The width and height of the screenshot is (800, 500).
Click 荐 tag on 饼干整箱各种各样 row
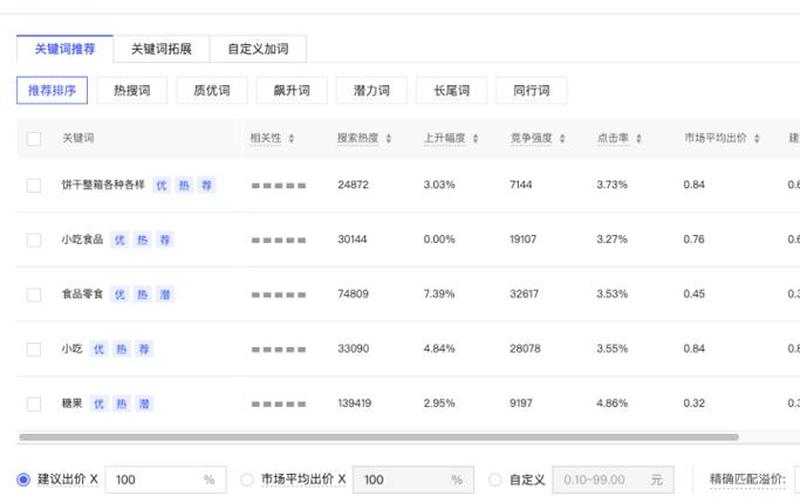[206, 185]
